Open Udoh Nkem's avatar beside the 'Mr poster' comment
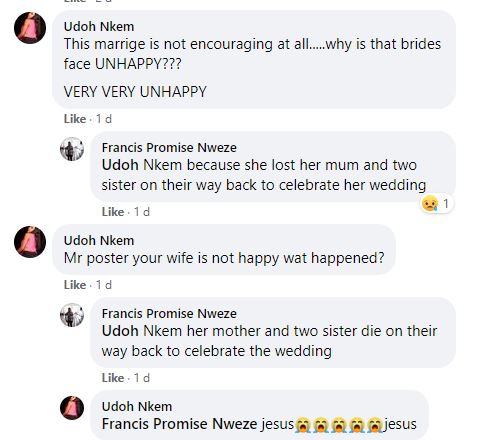The image size is (482, 440). [30, 242]
